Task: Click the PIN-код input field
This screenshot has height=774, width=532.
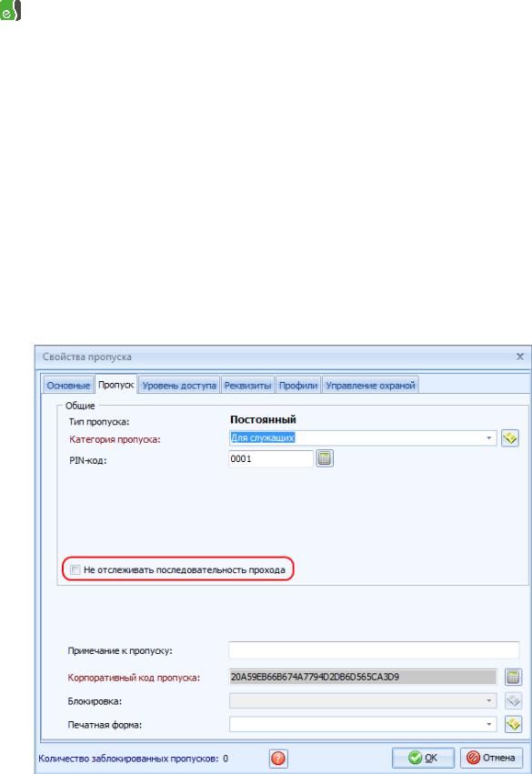Action: [x=271, y=458]
